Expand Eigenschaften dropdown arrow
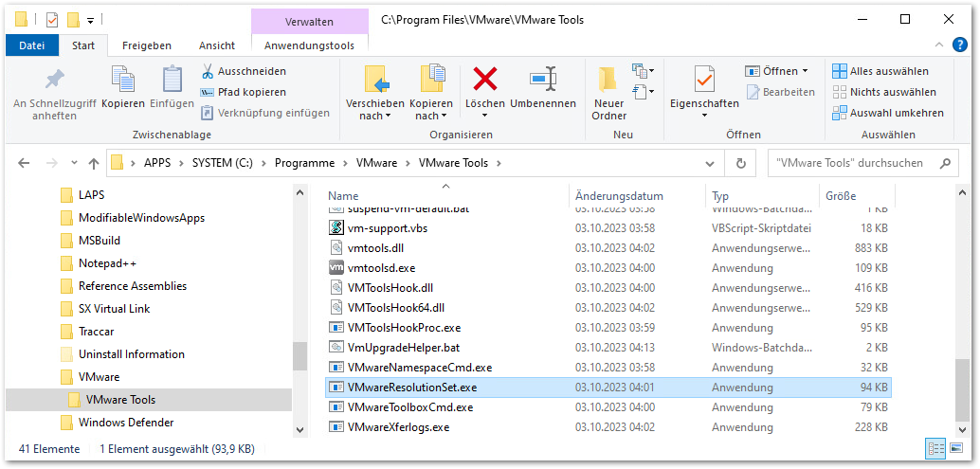Image resolution: width=980 pixels, height=469 pixels. pyautogui.click(x=704, y=117)
